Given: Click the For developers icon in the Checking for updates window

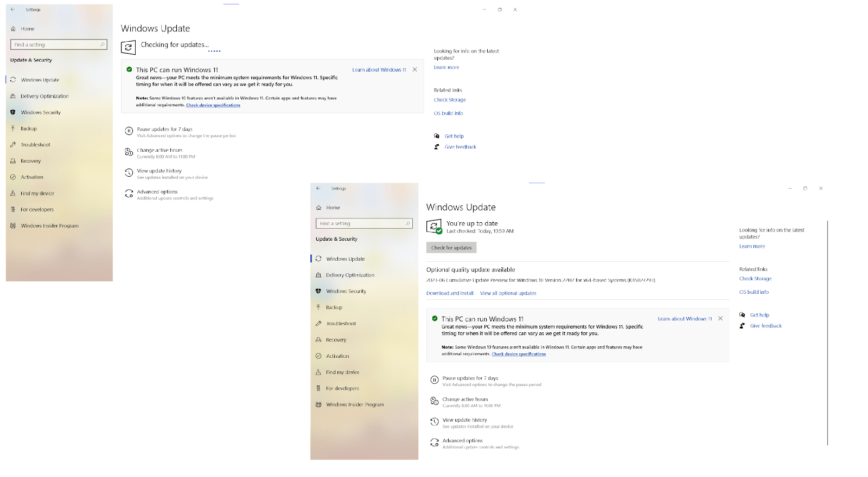Looking at the screenshot, I should [13, 209].
